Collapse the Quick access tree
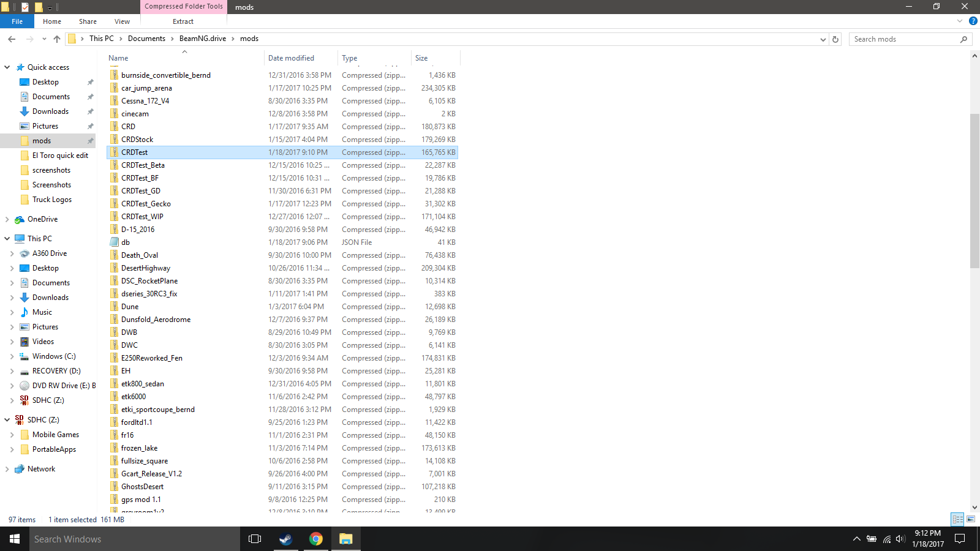 7,67
